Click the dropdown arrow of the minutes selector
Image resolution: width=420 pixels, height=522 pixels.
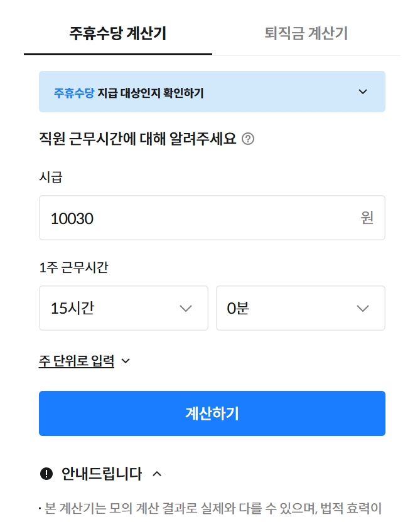point(362,308)
